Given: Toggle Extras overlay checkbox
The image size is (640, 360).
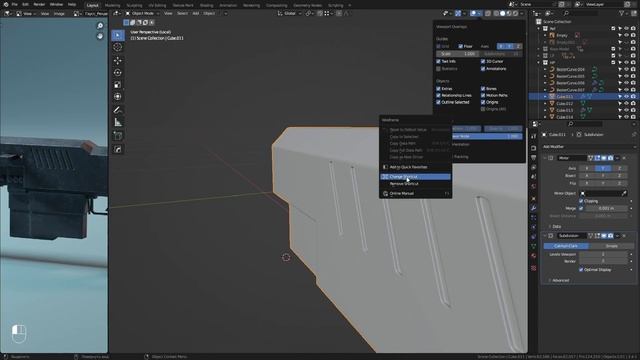Looking at the screenshot, I should 438,89.
